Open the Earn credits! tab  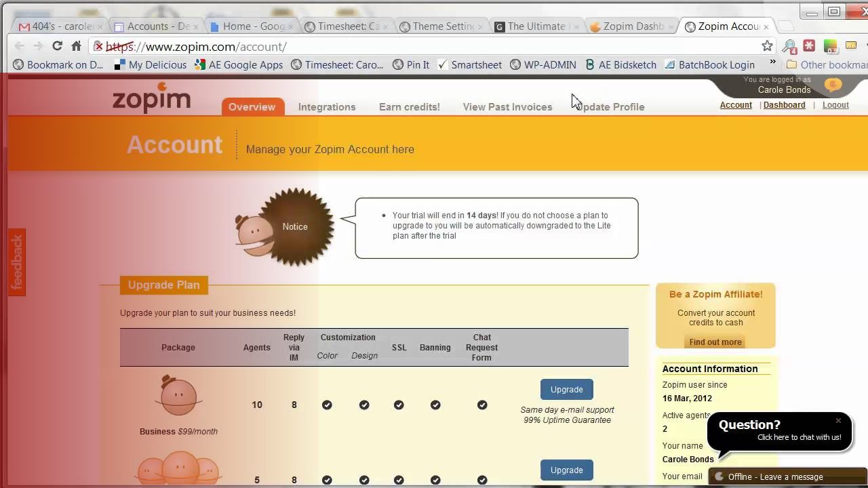[x=410, y=106]
